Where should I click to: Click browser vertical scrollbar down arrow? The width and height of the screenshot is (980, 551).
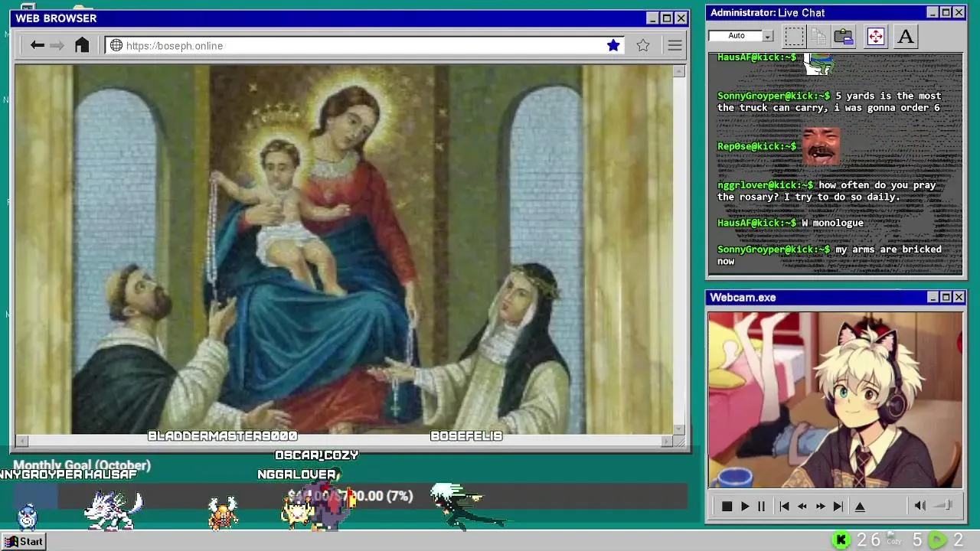pos(678,429)
